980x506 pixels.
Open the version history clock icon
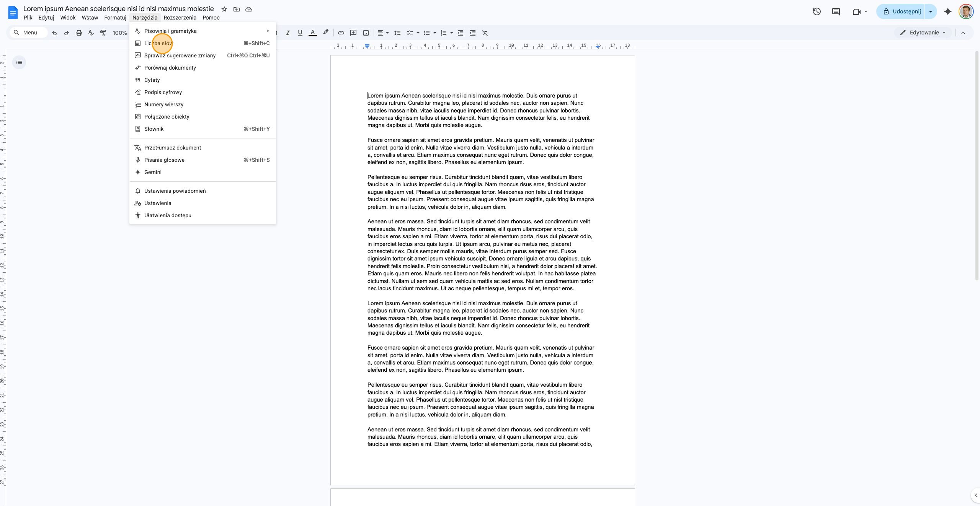tap(817, 11)
